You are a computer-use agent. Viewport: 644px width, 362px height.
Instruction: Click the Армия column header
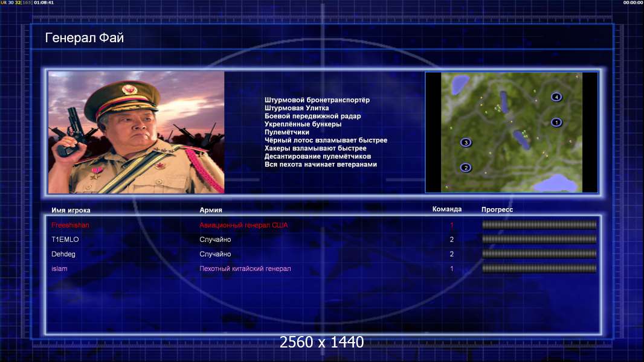(211, 210)
